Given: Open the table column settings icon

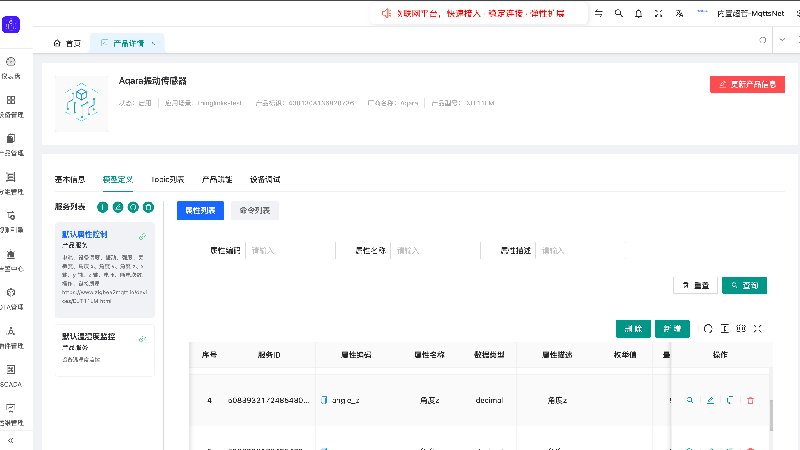Looking at the screenshot, I should click(x=741, y=329).
